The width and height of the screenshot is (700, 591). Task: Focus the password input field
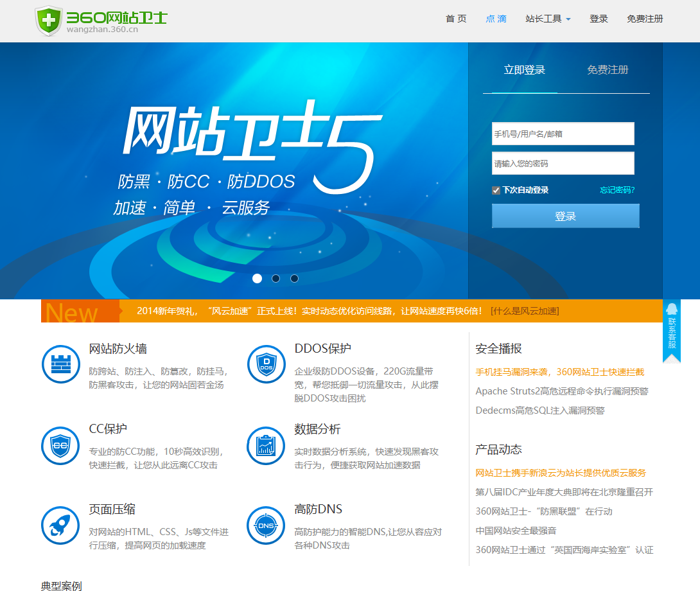tap(563, 163)
